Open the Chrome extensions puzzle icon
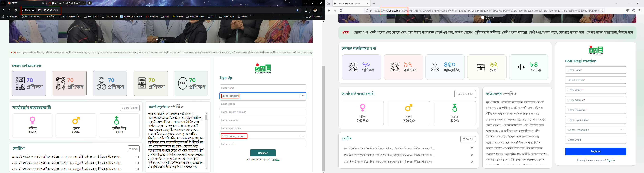The width and height of the screenshot is (644, 173). [306, 10]
